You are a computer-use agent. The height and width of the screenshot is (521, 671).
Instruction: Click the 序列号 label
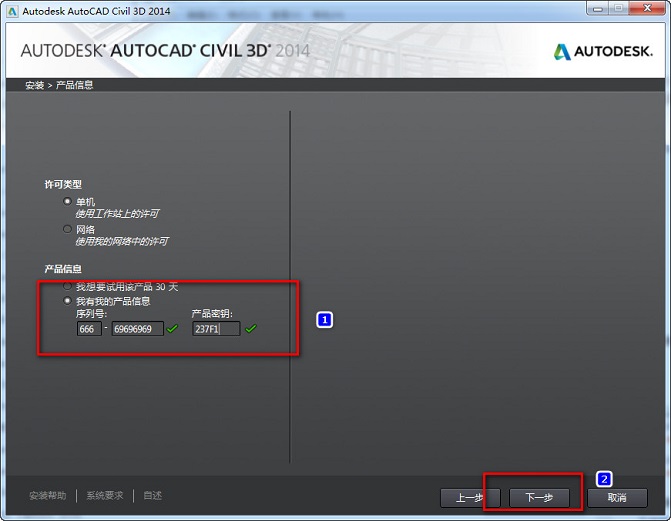click(x=91, y=314)
